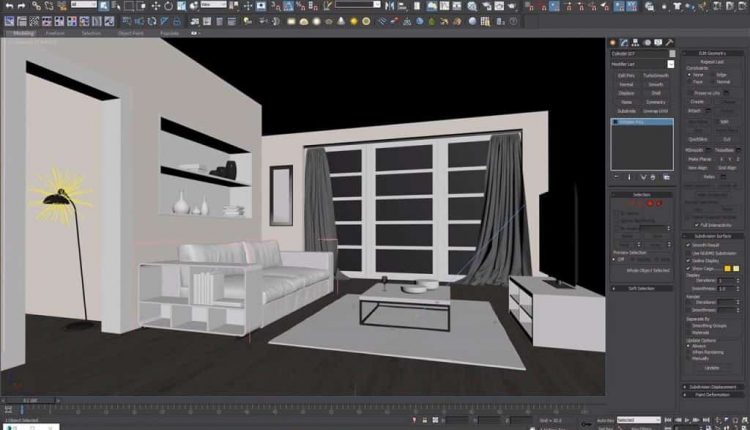
Task: Toggle the Smooth Result checkbox
Action: [x=688, y=244]
